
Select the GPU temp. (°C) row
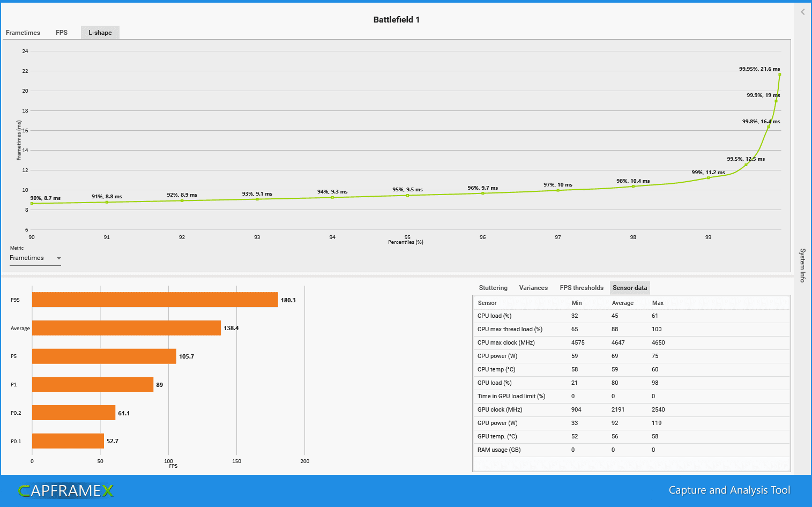[632, 437]
